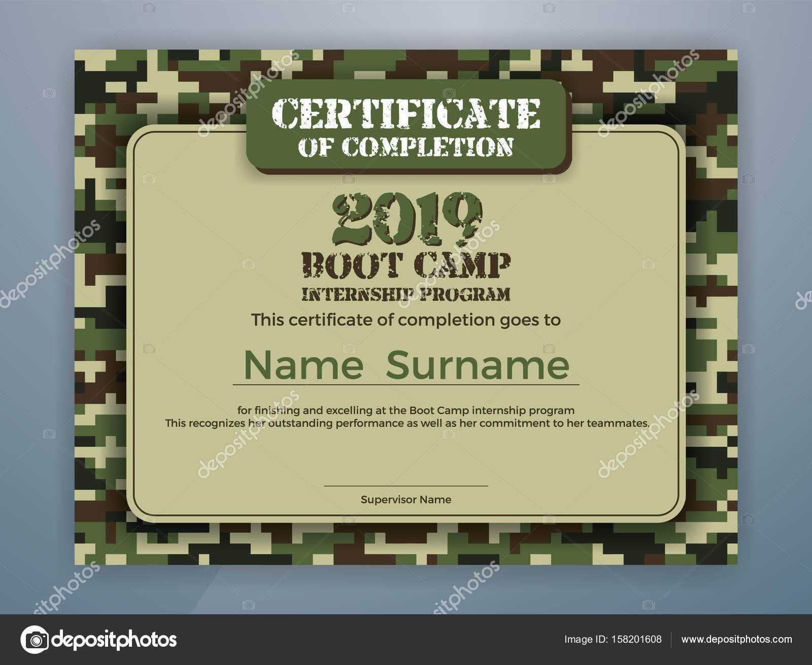This screenshot has width=812, height=665.
Task: Click the watermark camera icon at top right
Action: pyautogui.click(x=749, y=9)
